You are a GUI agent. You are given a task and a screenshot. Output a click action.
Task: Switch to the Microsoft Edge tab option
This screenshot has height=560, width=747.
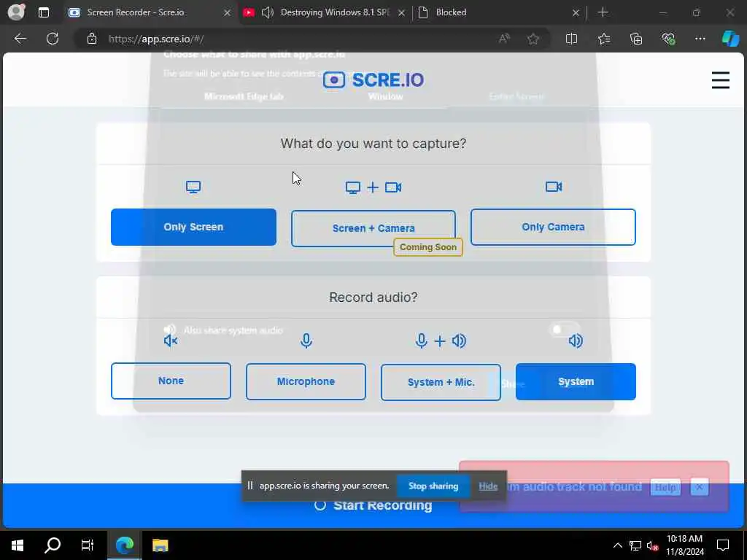244,97
